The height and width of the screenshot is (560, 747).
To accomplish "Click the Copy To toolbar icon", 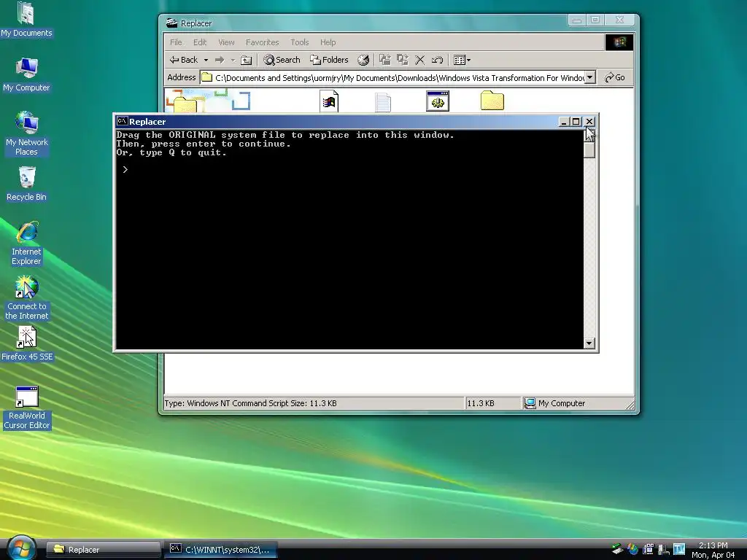I will (x=403, y=60).
